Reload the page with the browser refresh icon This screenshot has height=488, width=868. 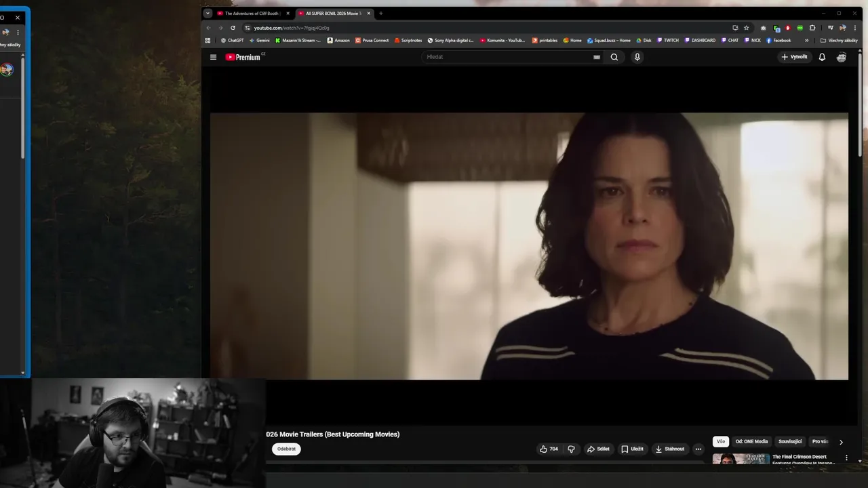tap(233, 28)
